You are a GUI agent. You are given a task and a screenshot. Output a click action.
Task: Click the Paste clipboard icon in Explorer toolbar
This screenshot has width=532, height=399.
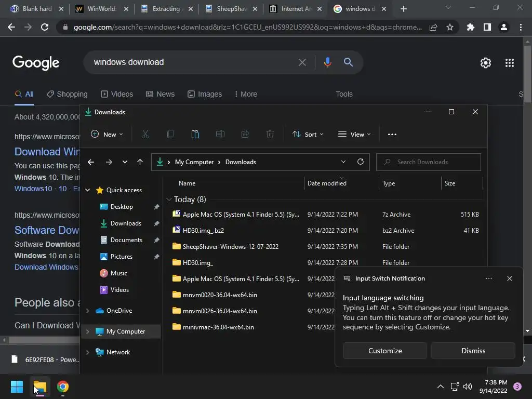[x=195, y=135]
